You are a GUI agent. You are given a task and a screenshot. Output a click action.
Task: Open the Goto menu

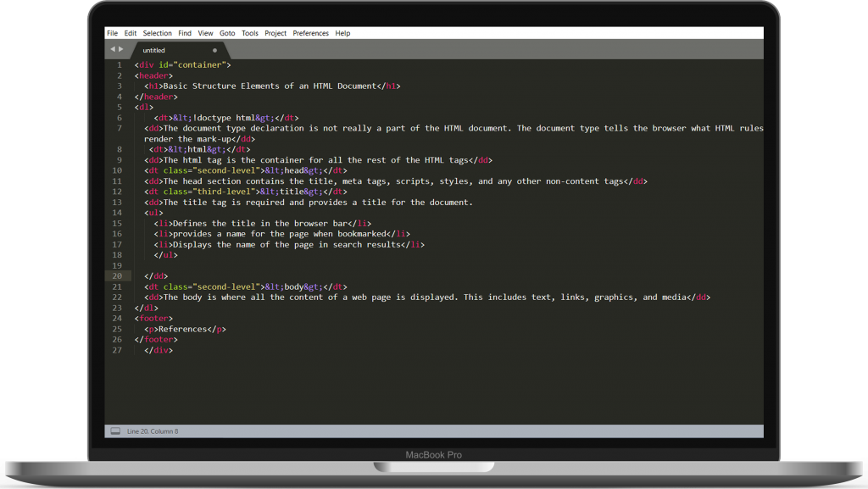coord(227,33)
